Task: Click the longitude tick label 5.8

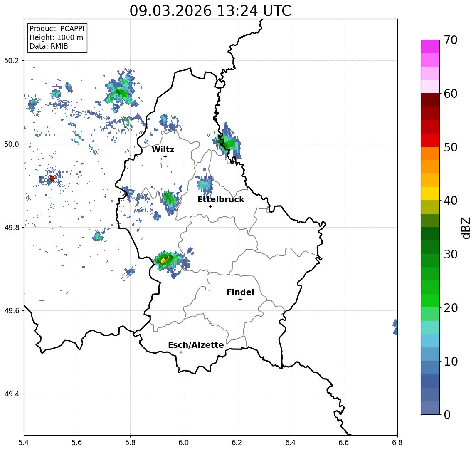Action: coord(131,443)
